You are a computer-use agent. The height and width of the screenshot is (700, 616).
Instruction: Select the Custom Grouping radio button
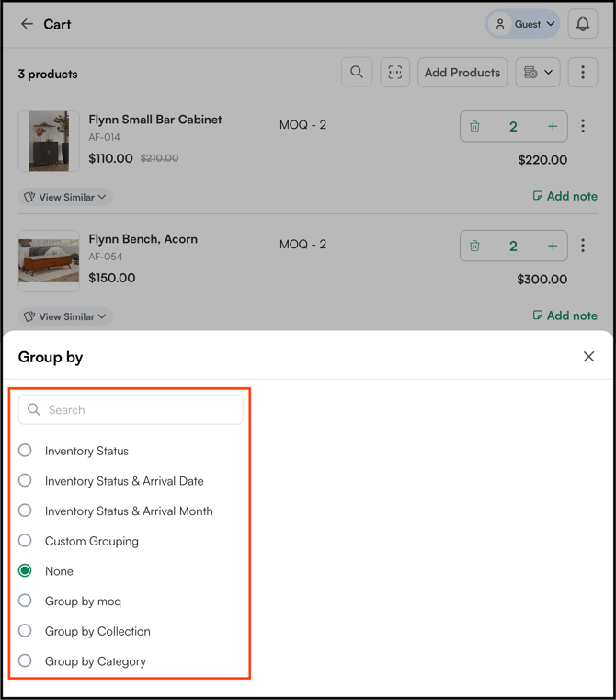point(25,541)
